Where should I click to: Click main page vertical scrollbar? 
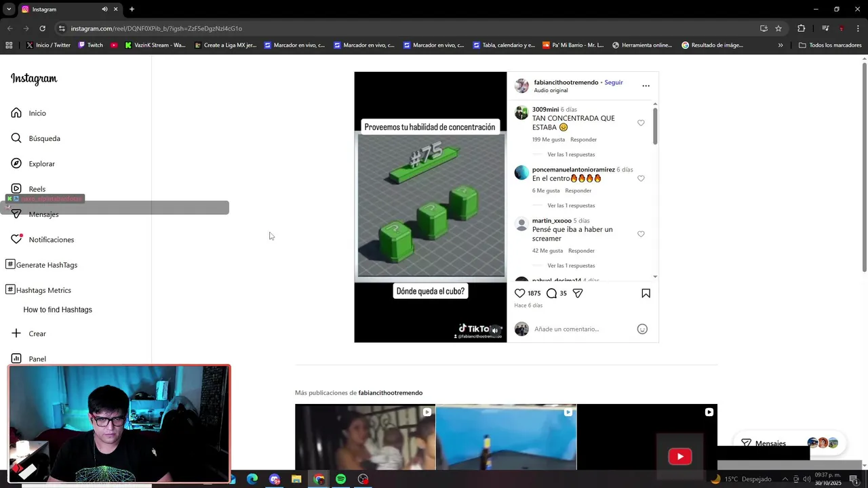865,166
